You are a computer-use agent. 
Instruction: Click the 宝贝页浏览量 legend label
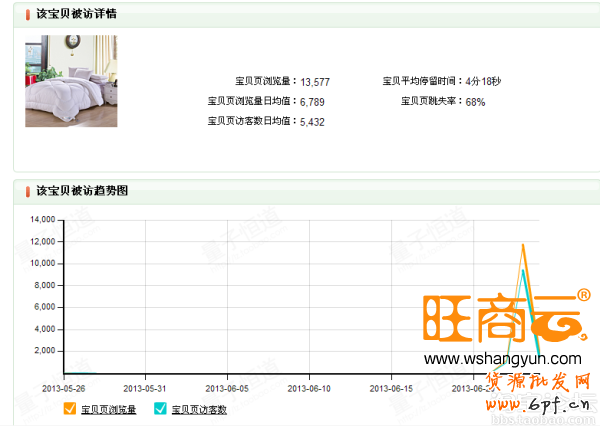coord(108,409)
